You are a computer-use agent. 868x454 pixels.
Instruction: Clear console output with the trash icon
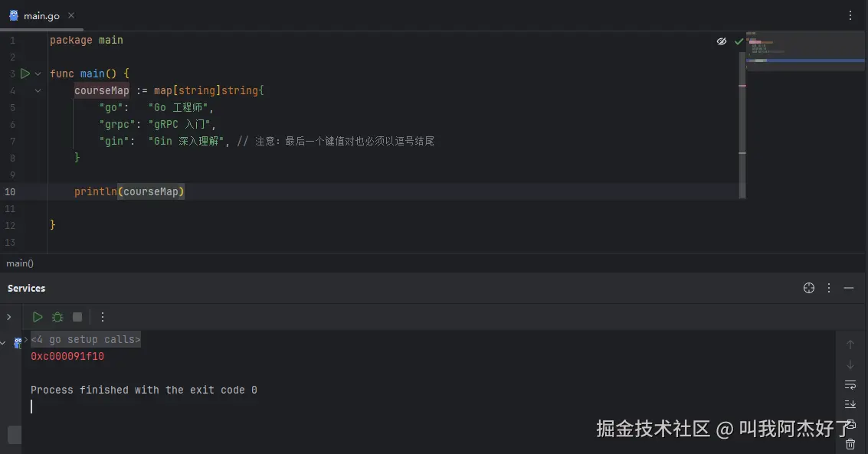[850, 444]
